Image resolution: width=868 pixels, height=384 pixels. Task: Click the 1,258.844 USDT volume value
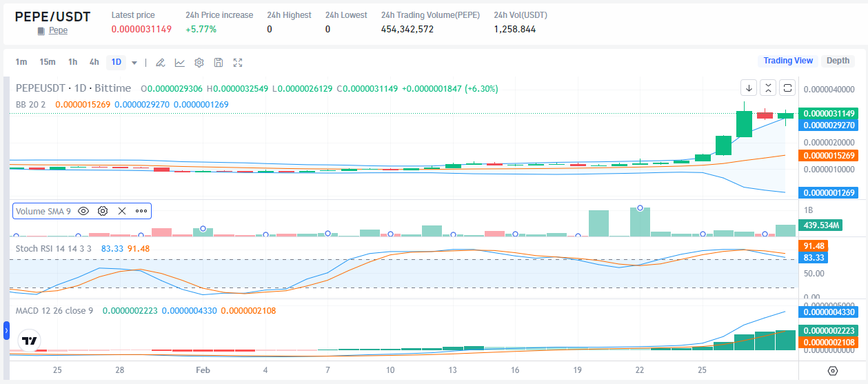point(515,29)
